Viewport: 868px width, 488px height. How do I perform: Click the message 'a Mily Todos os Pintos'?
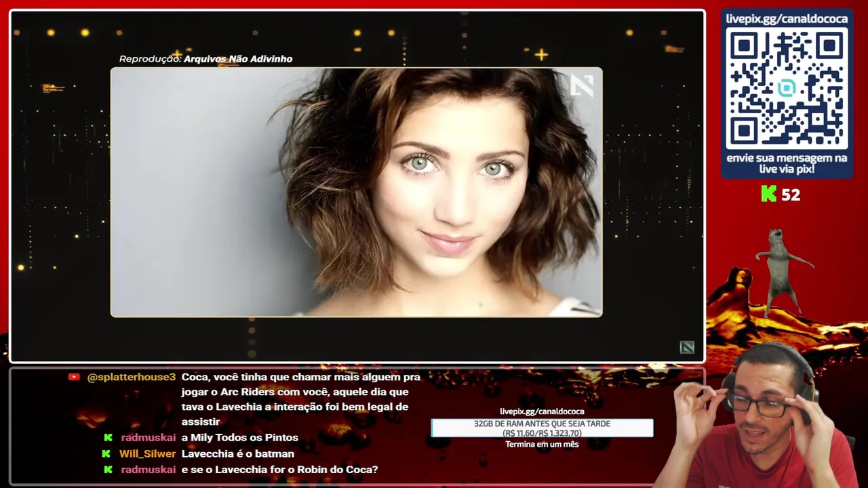click(240, 438)
